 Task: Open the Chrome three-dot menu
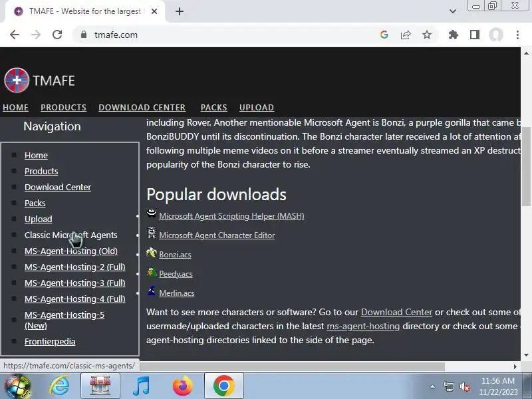pyautogui.click(x=517, y=35)
